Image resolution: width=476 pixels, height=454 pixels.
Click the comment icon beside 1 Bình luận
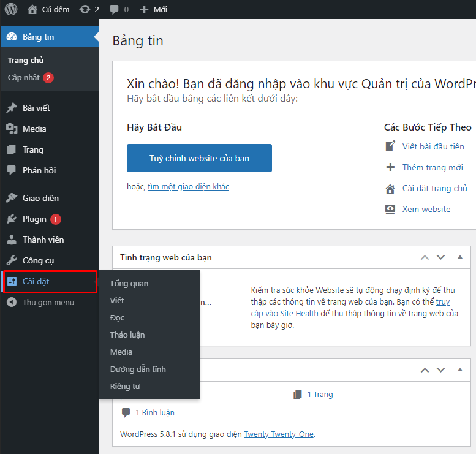(126, 413)
